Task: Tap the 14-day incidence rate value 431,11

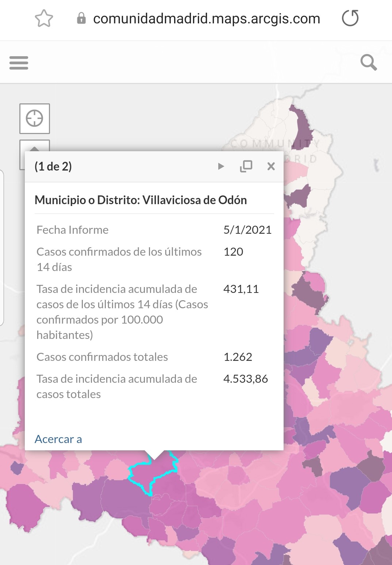Action: tap(241, 289)
